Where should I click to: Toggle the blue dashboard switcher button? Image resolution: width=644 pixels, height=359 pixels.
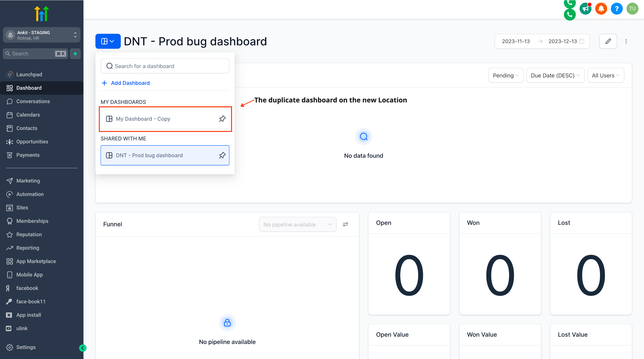[108, 41]
